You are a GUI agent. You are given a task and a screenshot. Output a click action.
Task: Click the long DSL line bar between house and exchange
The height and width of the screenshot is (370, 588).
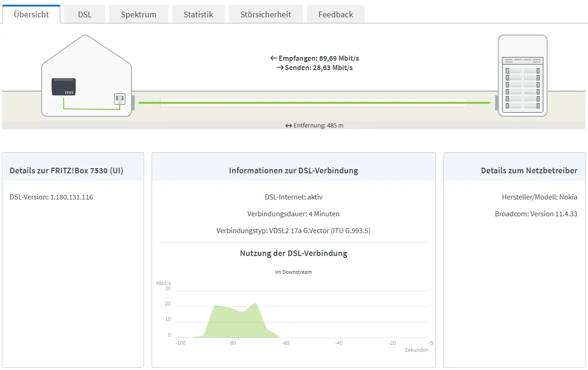point(314,102)
